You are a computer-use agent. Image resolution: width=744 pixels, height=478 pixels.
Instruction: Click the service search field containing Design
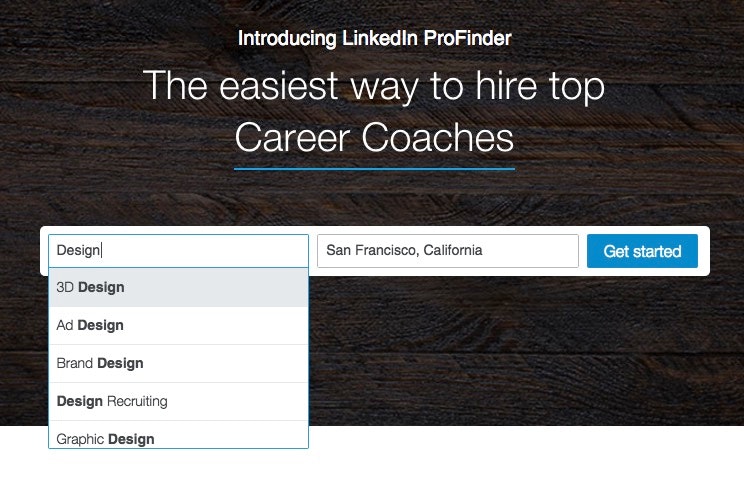point(178,251)
